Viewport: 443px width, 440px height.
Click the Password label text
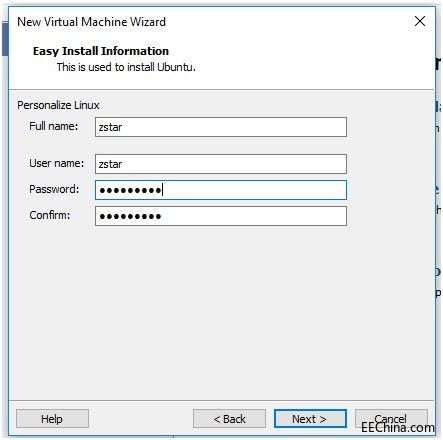click(x=54, y=189)
